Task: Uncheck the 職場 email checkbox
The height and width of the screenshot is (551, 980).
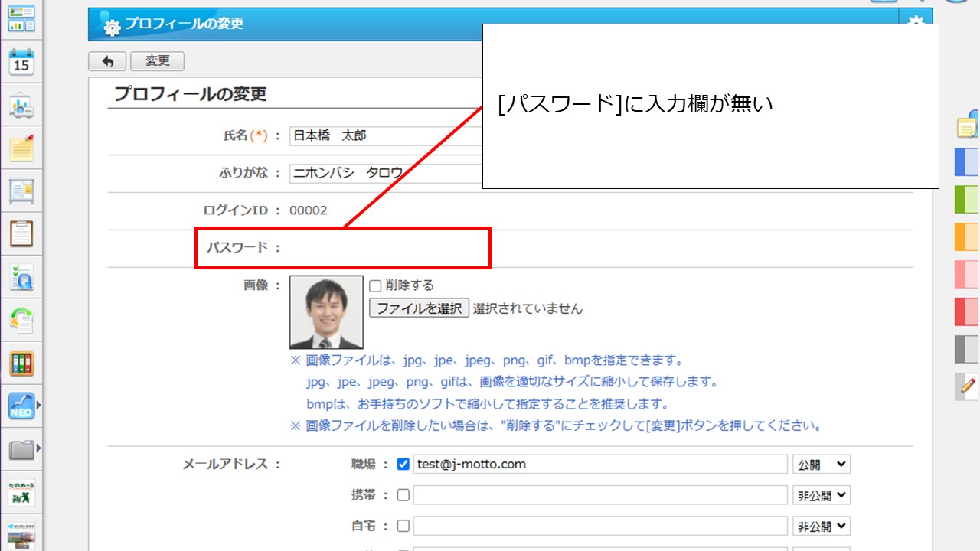Action: point(403,464)
